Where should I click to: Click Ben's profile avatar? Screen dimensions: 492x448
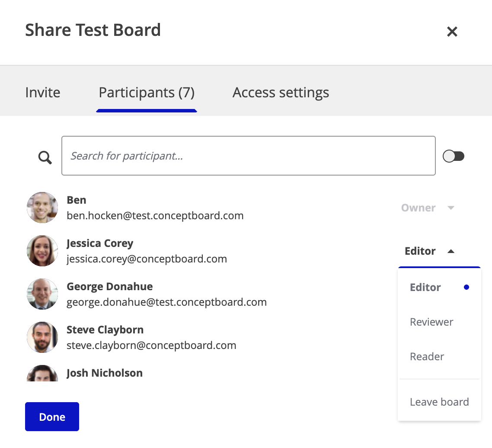tap(42, 208)
